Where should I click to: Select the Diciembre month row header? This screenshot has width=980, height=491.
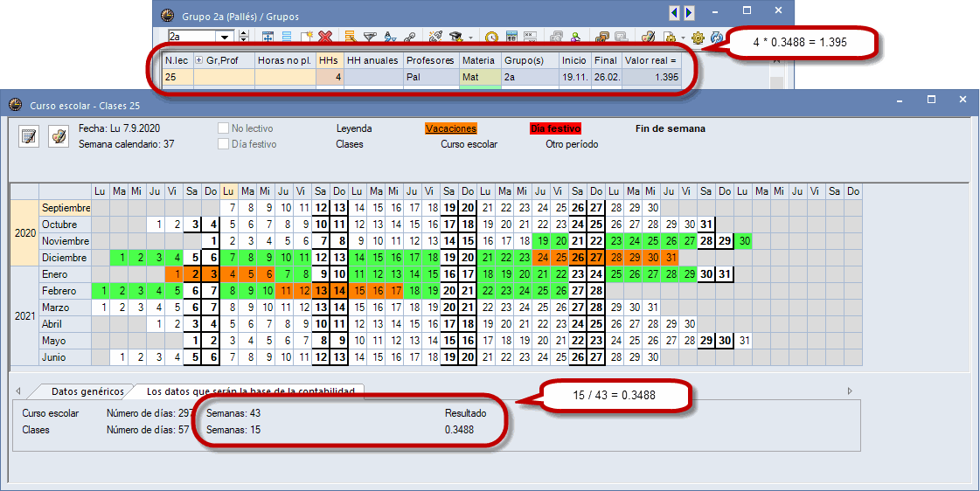[x=66, y=258]
